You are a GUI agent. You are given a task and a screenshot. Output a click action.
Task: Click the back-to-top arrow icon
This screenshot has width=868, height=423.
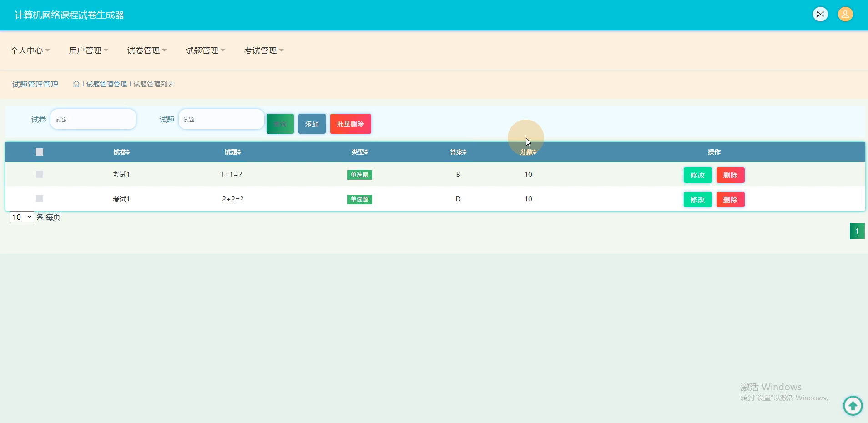[853, 405]
